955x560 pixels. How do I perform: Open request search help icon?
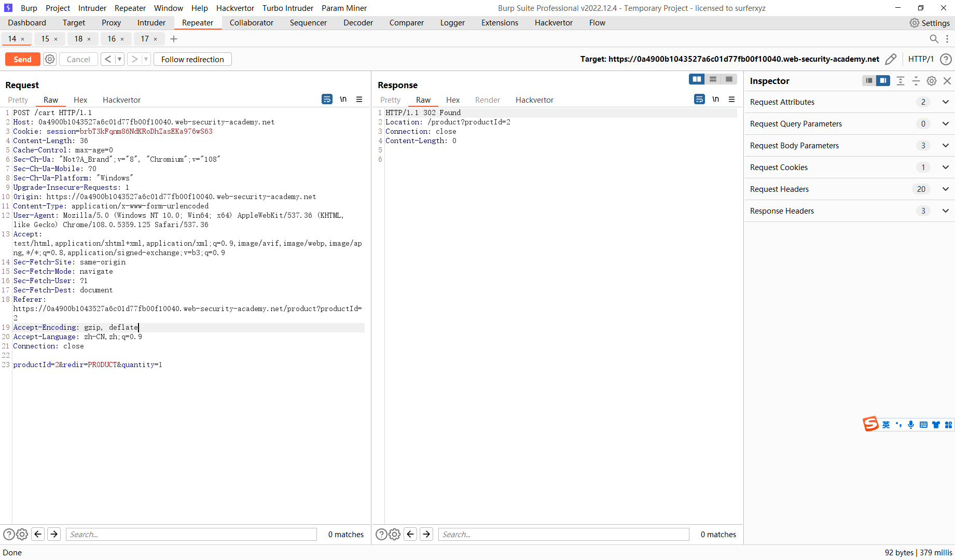(x=9, y=535)
